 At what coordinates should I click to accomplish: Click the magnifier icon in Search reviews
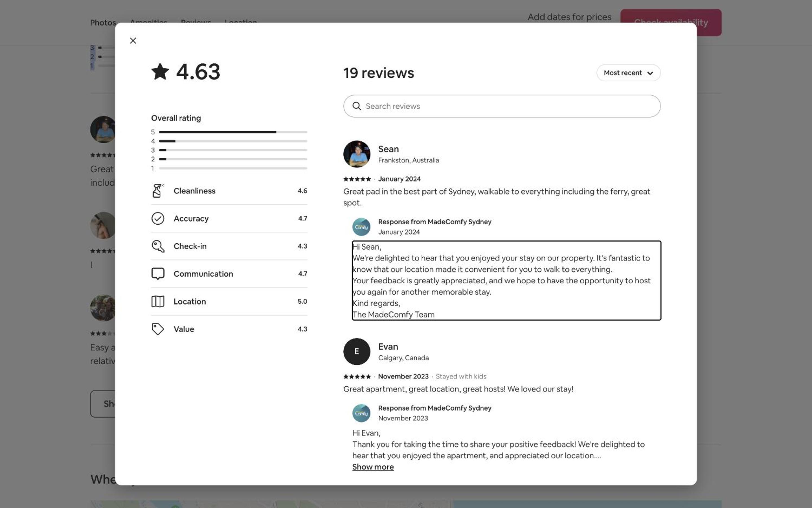(x=357, y=106)
